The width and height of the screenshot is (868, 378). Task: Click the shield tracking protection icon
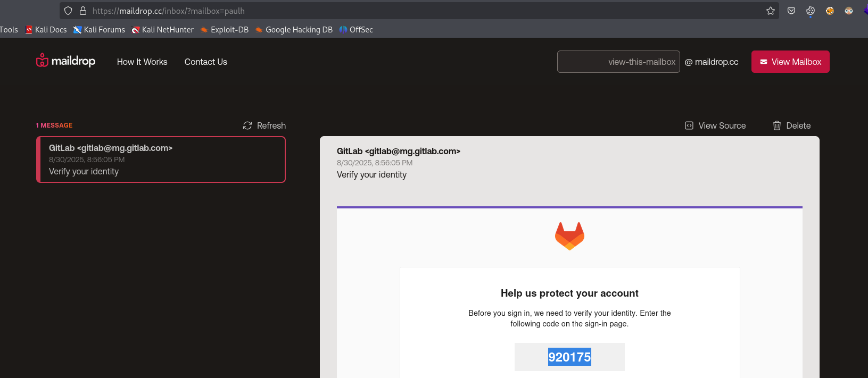click(x=68, y=11)
